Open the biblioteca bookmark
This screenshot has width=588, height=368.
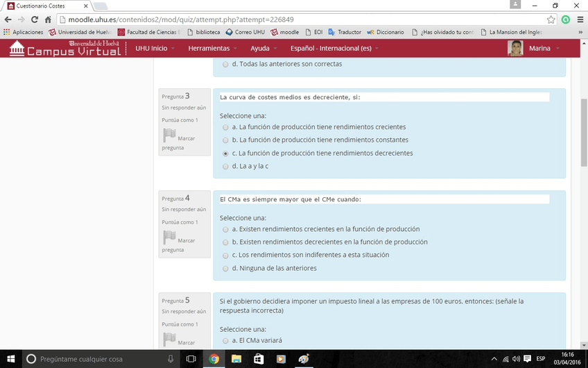(204, 33)
